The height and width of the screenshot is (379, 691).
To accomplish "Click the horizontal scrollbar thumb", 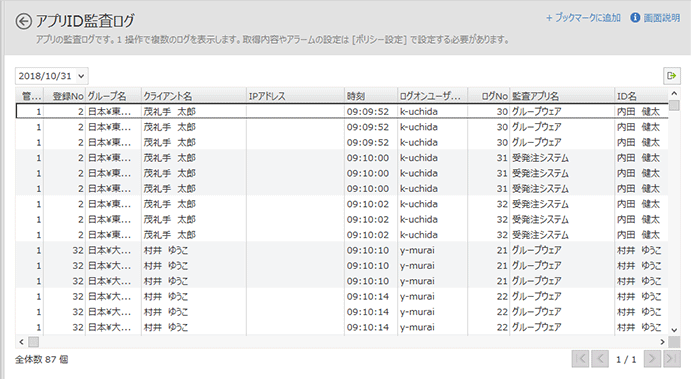I will pyautogui.click(x=33, y=342).
